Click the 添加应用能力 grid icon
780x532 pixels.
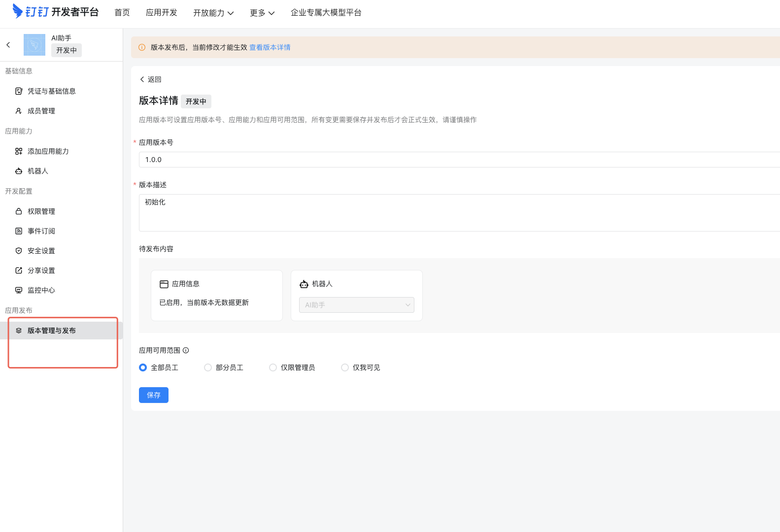tap(19, 151)
